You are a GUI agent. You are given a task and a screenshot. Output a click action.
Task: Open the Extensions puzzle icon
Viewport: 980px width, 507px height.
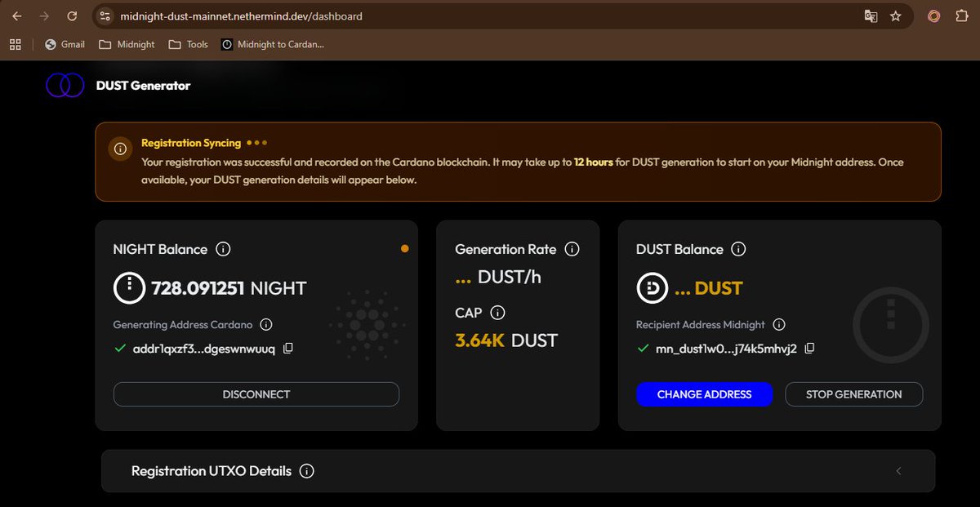pos(961,16)
